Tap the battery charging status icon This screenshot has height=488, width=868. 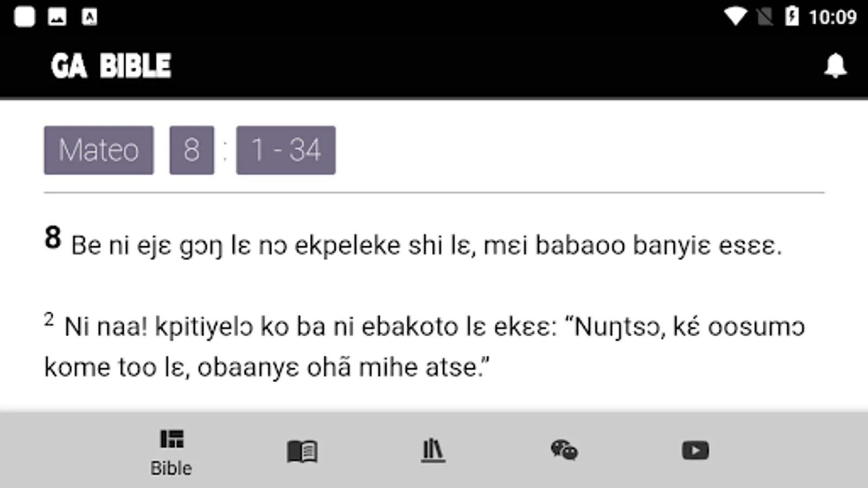coord(792,16)
